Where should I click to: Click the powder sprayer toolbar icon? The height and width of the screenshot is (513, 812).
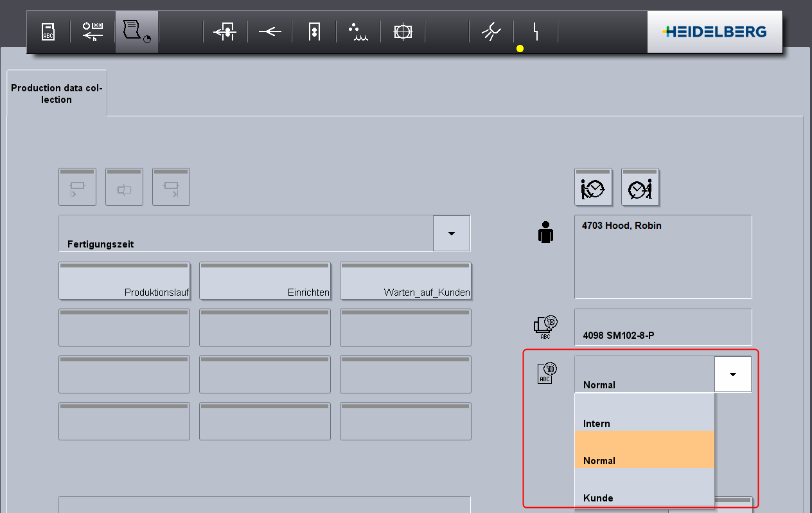[358, 31]
